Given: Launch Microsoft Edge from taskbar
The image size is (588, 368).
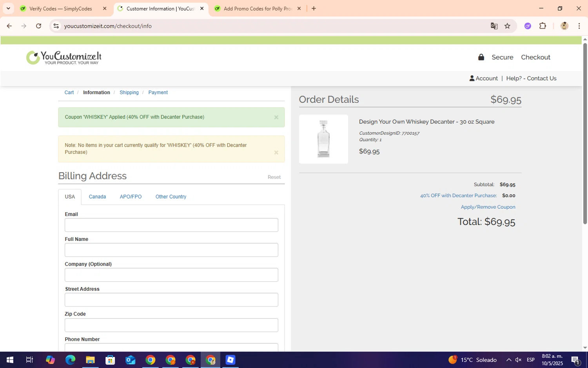Looking at the screenshot, I should pyautogui.click(x=70, y=360).
